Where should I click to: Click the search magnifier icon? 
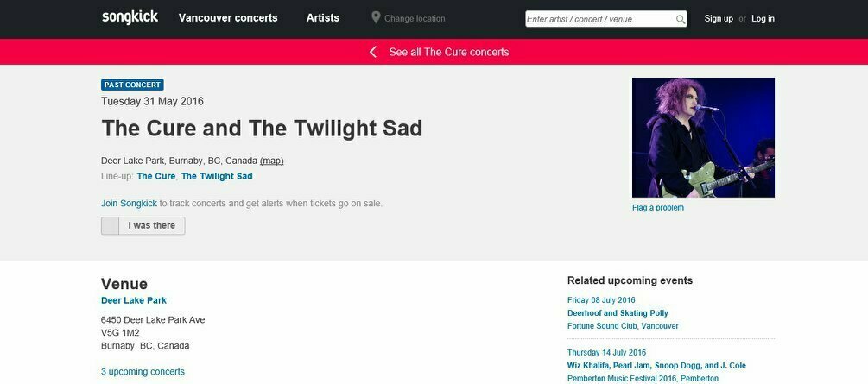pos(681,19)
